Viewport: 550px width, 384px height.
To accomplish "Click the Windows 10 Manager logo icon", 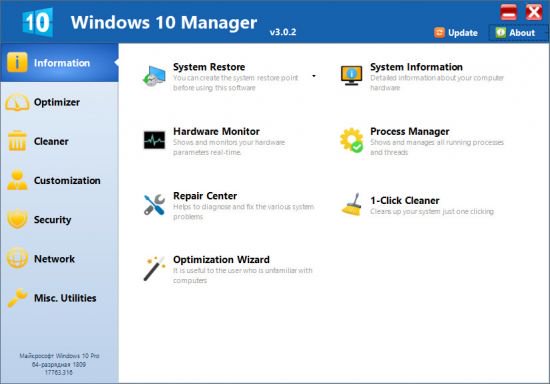I will point(38,22).
